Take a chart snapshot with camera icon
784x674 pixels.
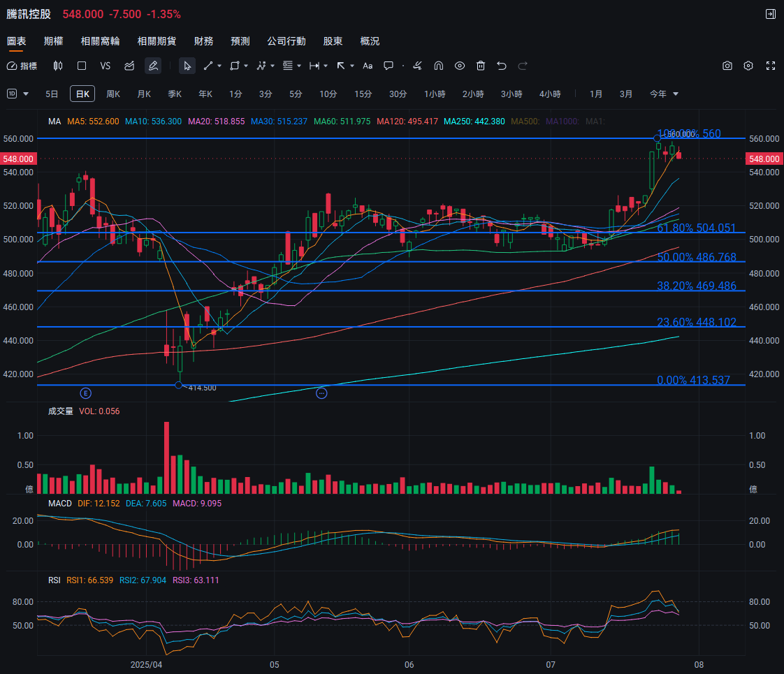coord(727,66)
